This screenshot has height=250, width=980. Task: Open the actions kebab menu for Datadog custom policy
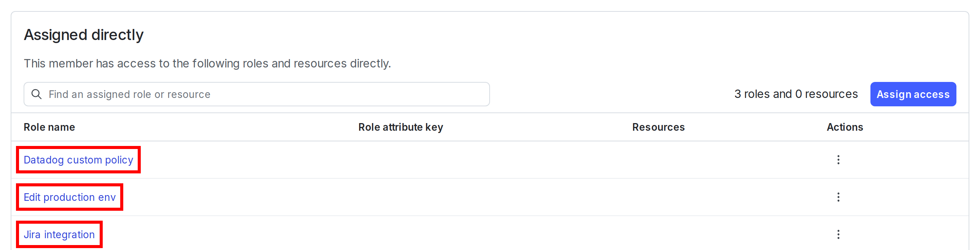(838, 160)
